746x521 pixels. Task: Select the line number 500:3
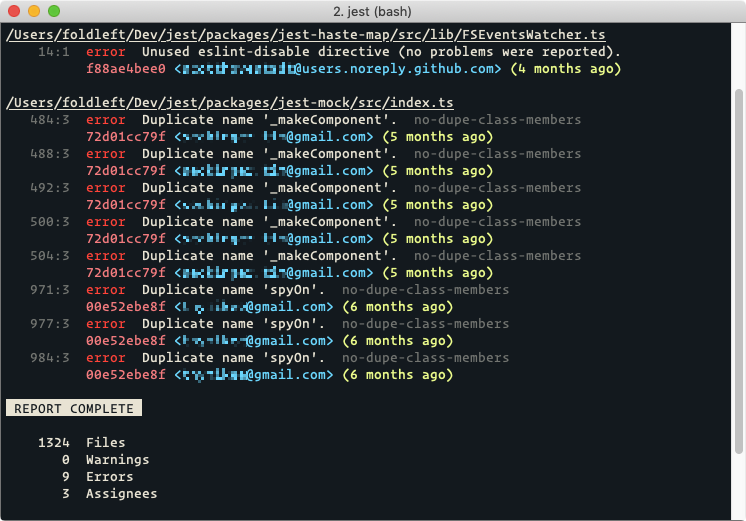[50, 222]
